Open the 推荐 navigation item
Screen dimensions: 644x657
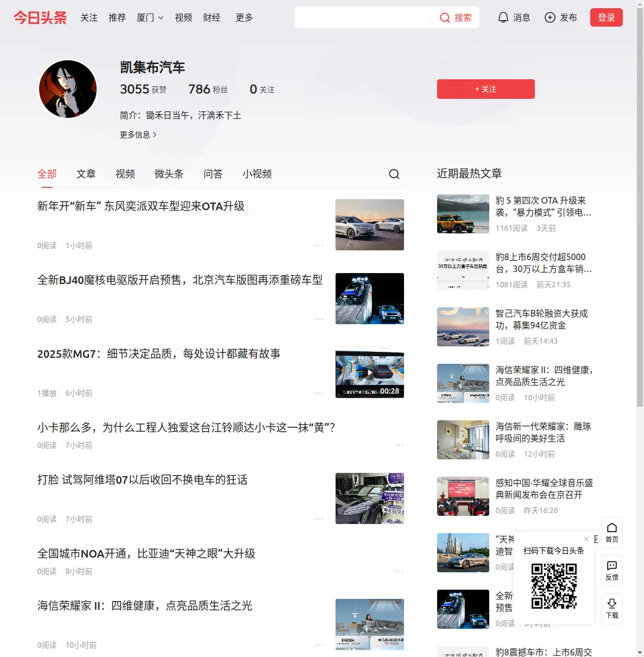117,17
